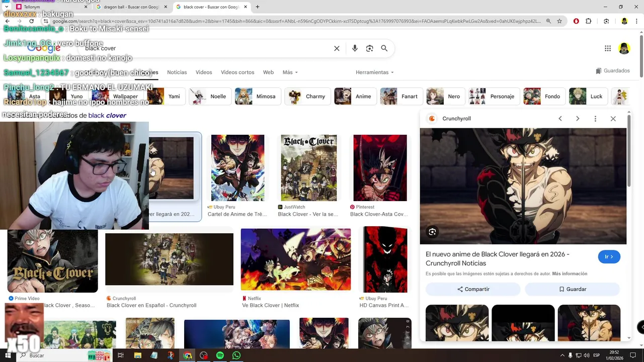Click the Ir button to visit the page
Image resolution: width=644 pixels, height=362 pixels.
[x=609, y=257]
